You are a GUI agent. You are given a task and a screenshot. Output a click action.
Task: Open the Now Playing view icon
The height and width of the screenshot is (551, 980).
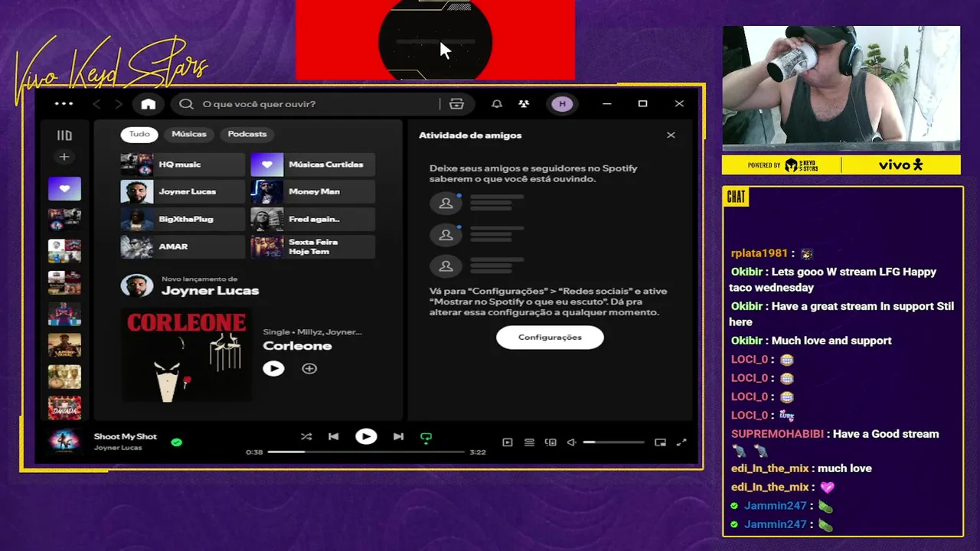(507, 442)
